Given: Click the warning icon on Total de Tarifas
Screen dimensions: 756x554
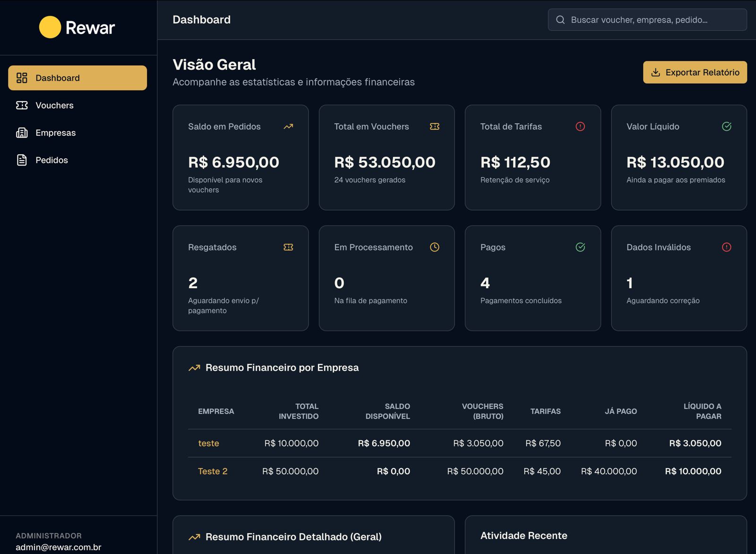Looking at the screenshot, I should coord(580,126).
